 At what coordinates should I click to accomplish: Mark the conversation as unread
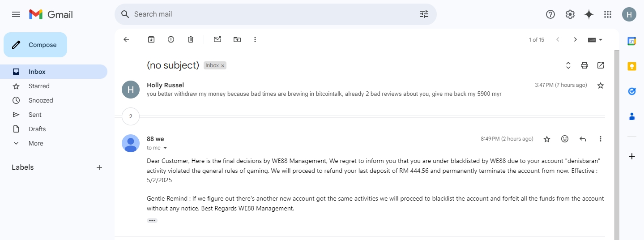pos(218,39)
